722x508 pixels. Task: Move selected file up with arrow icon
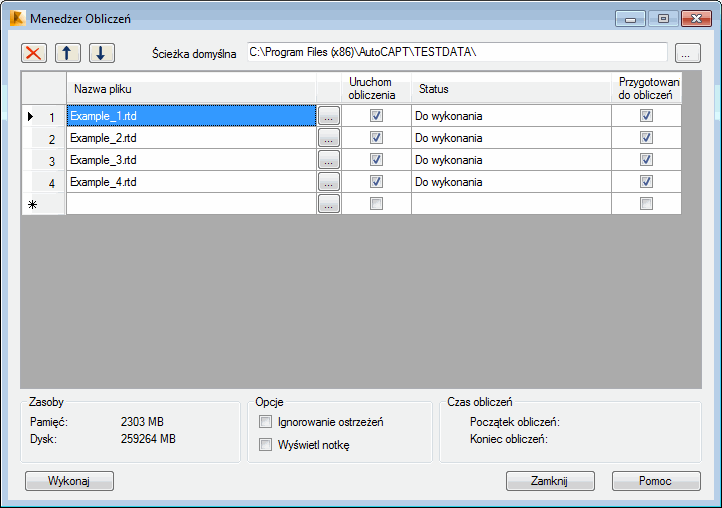68,53
